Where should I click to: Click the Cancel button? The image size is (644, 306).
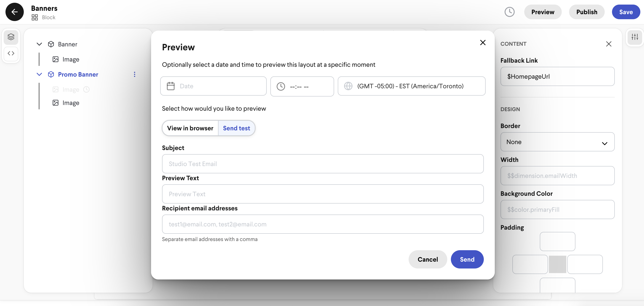coord(428,259)
